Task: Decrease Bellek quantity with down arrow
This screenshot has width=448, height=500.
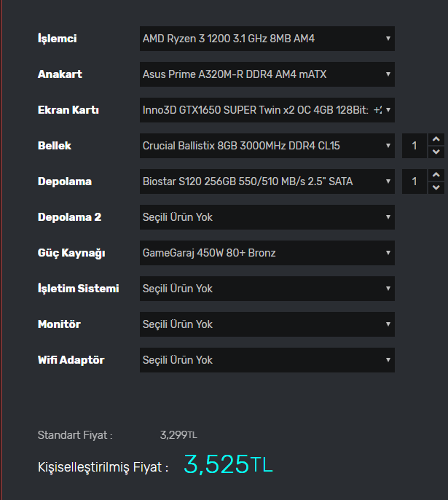Action: [x=436, y=152]
